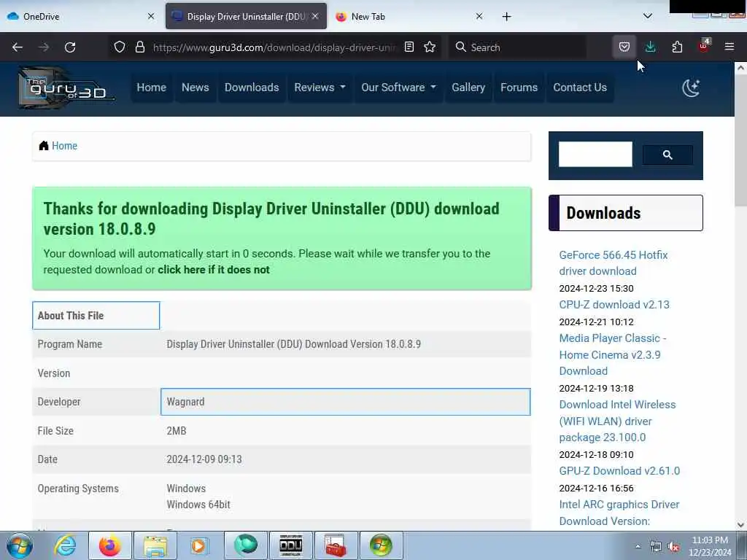
Task: Open the shield tracking protection icon
Action: click(120, 47)
